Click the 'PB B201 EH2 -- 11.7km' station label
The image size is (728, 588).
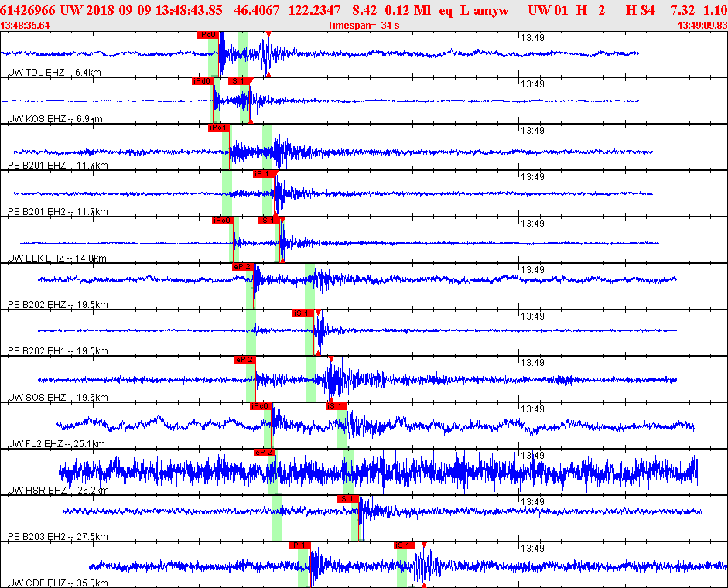58,212
